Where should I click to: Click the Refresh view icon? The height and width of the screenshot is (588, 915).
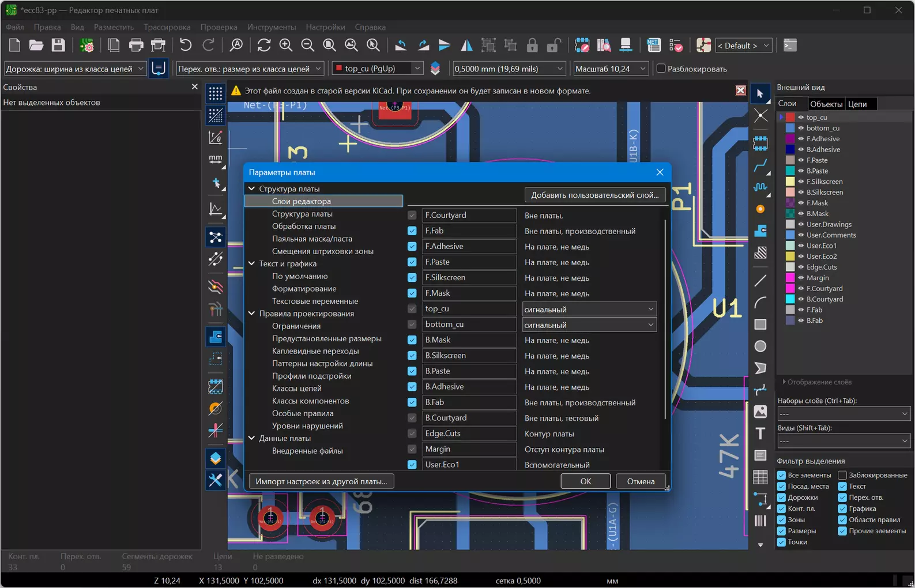[264, 45]
